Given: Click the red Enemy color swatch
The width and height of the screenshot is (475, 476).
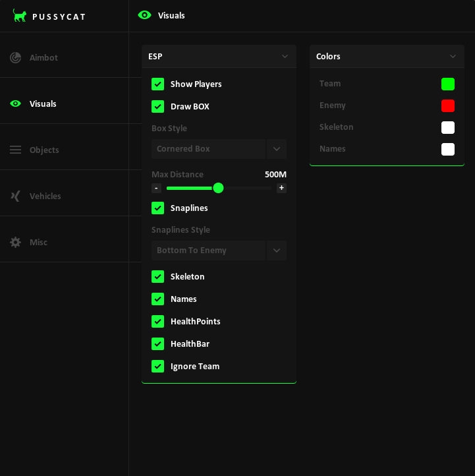Looking at the screenshot, I should coord(448,105).
